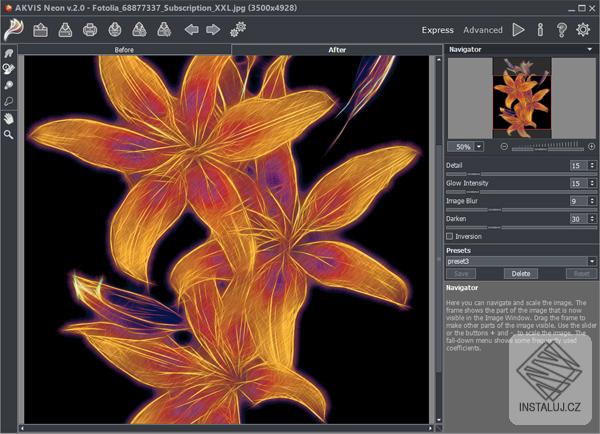Click the Detail slider track
The height and width of the screenshot is (434, 600).
point(521,174)
